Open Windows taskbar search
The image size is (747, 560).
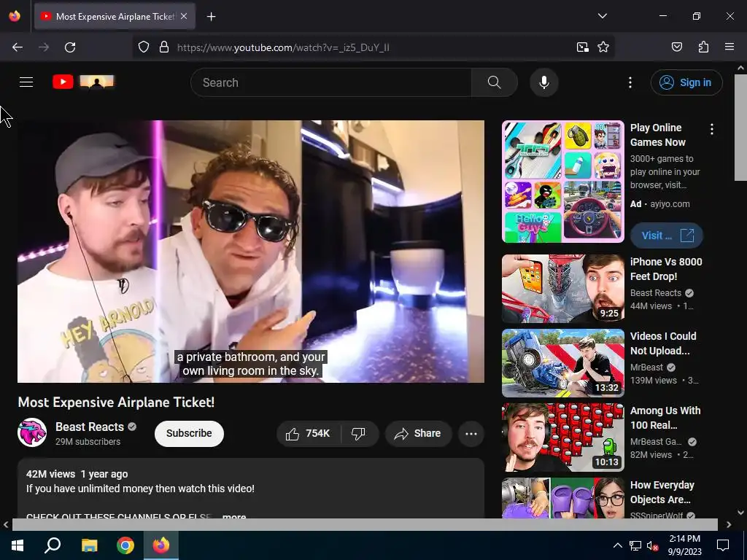click(x=53, y=545)
